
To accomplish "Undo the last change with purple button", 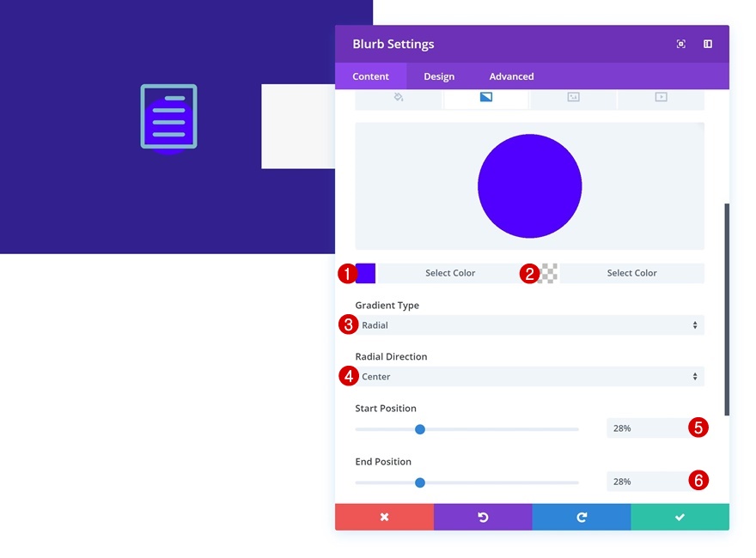I will [x=483, y=517].
